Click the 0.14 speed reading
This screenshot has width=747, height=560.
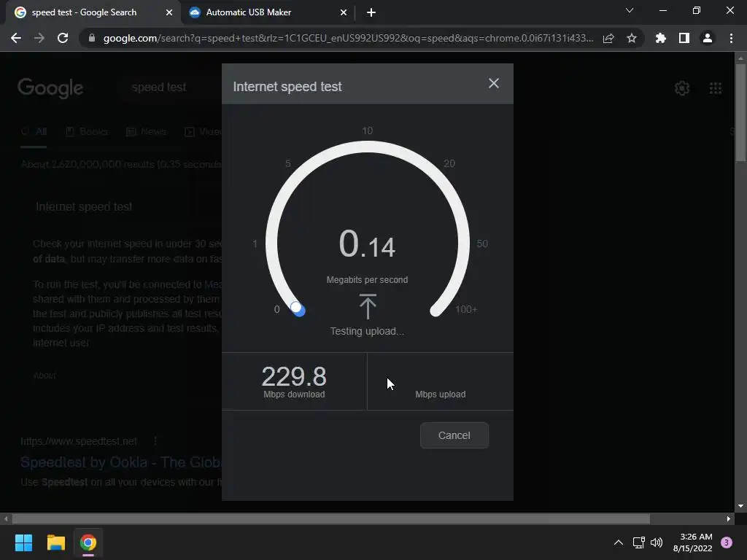coord(368,244)
